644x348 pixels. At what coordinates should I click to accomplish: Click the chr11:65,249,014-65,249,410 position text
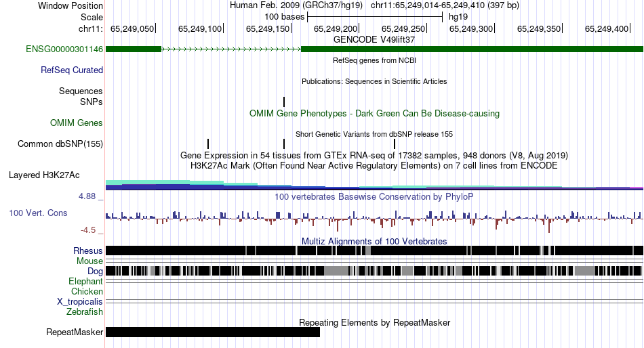(x=445, y=5)
